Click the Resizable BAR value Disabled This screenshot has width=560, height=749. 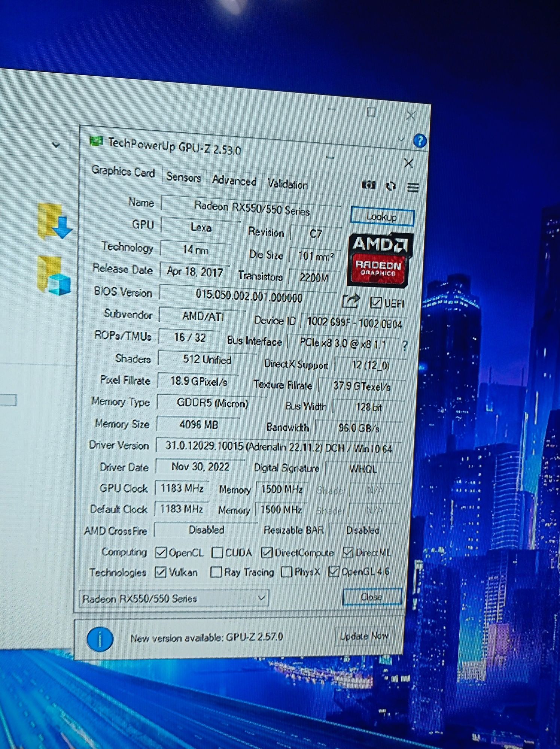point(363,530)
